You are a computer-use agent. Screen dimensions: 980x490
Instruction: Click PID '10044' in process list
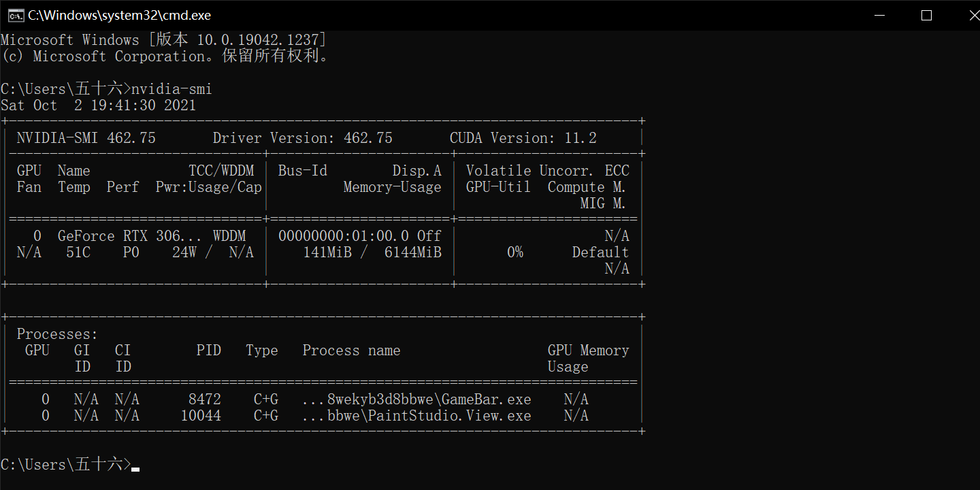tap(201, 416)
